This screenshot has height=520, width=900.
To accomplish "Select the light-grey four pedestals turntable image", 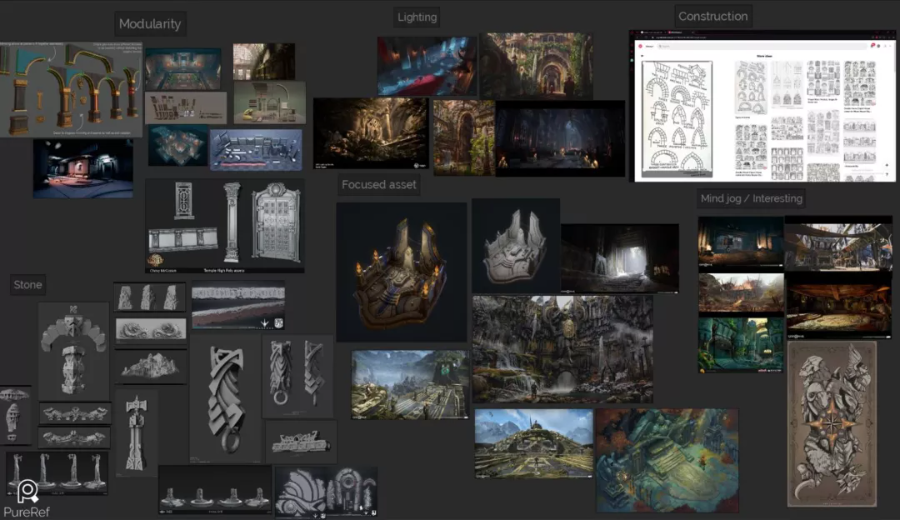I will click(x=57, y=474).
